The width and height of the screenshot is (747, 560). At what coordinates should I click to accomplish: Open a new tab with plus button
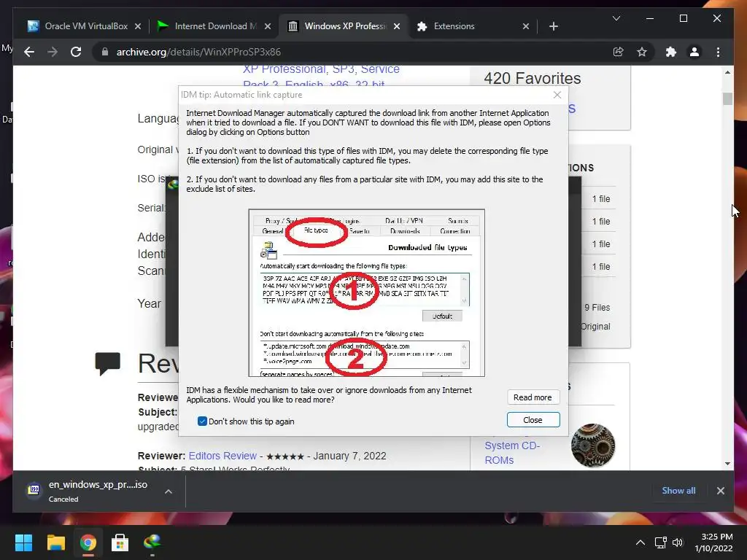tap(553, 26)
